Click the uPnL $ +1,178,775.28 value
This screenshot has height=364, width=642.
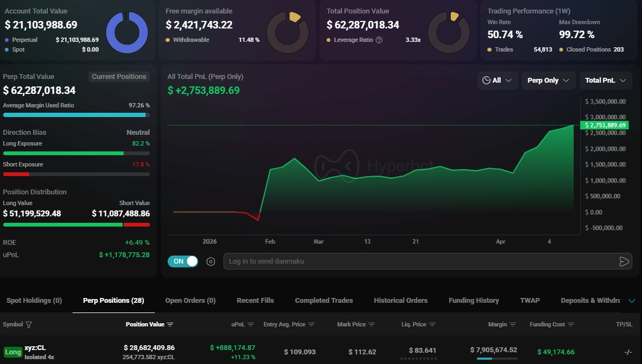coord(124,255)
